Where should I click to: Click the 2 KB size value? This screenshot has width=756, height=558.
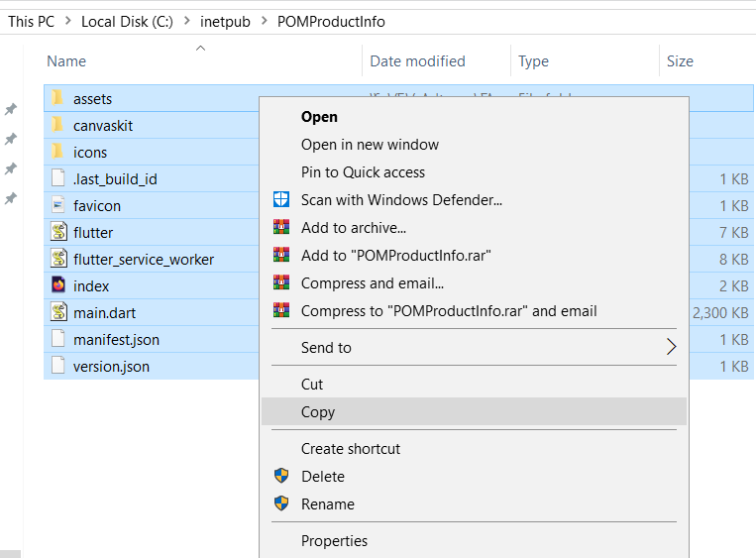point(734,286)
